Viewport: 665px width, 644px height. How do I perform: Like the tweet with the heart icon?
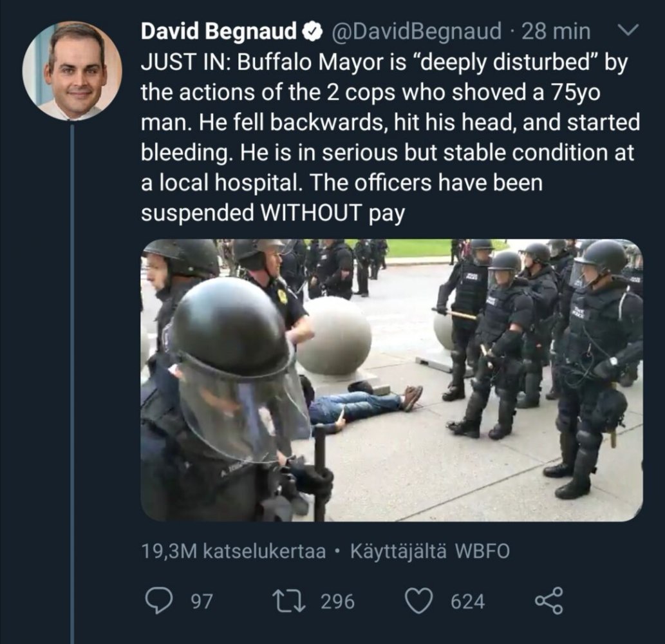click(420, 601)
